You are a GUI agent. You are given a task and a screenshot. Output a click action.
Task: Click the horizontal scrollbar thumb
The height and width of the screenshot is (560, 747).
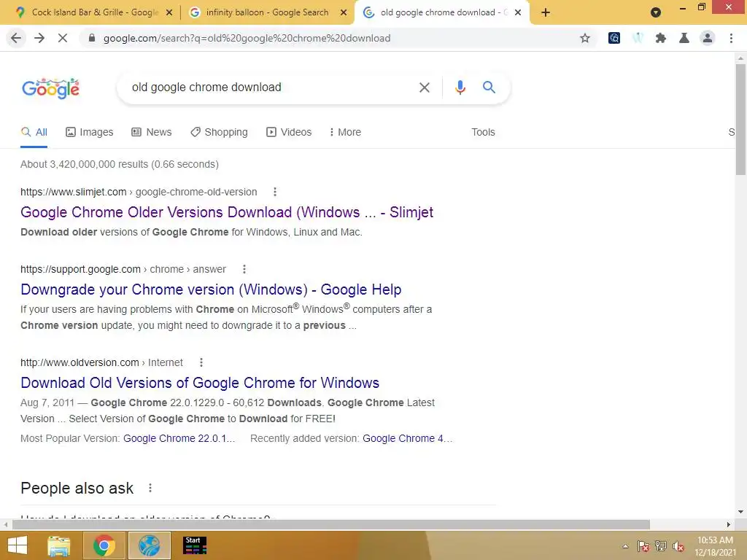coord(331,525)
